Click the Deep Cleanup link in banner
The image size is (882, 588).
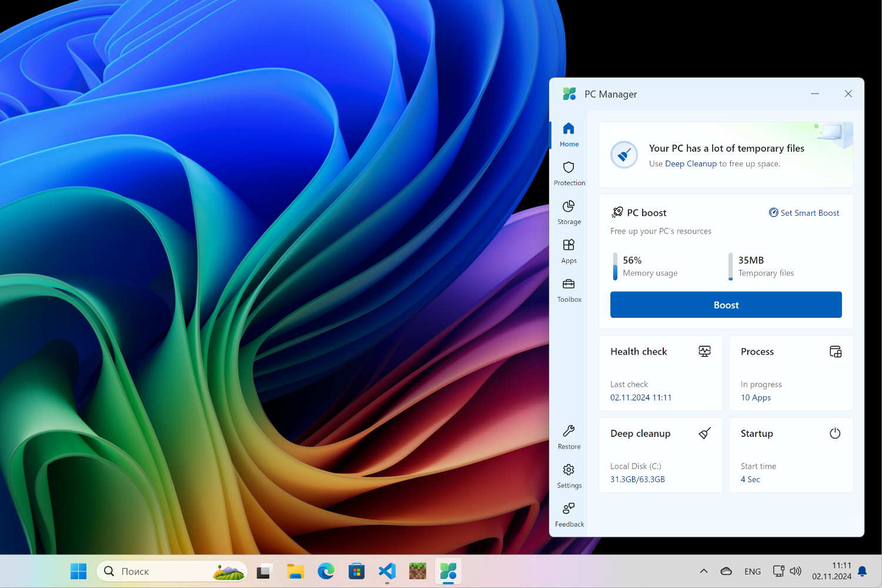coord(691,163)
